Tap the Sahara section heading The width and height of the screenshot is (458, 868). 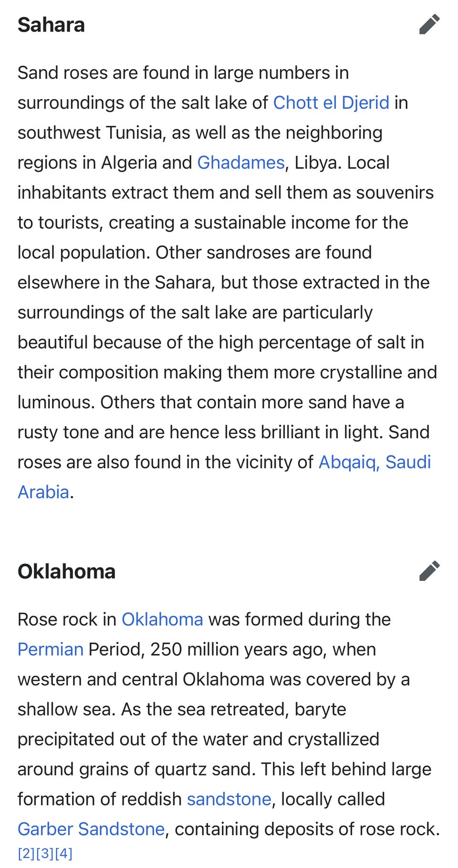point(51,25)
